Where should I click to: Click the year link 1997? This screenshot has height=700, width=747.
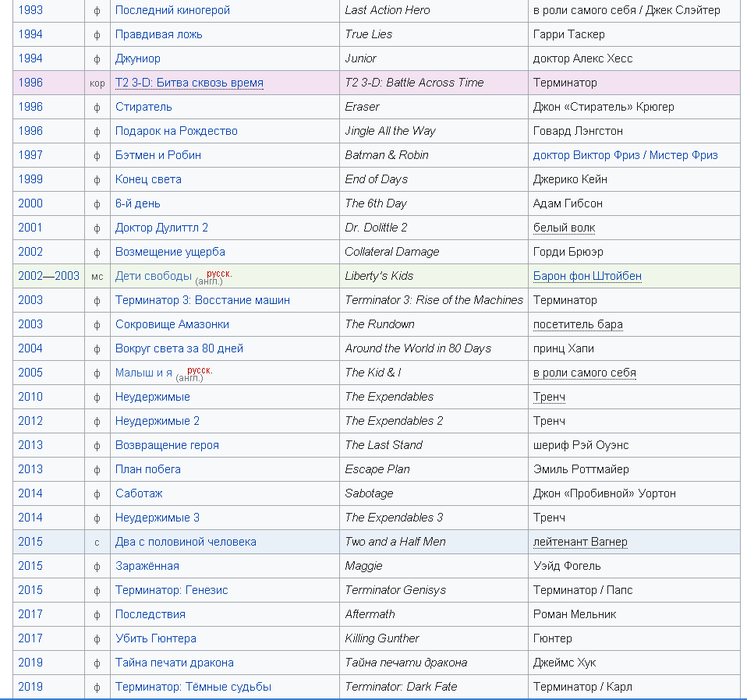30,155
